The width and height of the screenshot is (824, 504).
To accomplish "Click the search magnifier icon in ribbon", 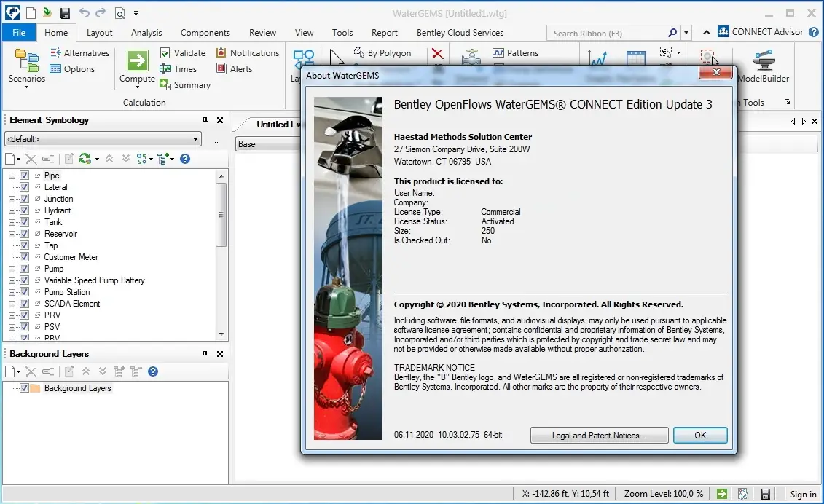I will 672,33.
